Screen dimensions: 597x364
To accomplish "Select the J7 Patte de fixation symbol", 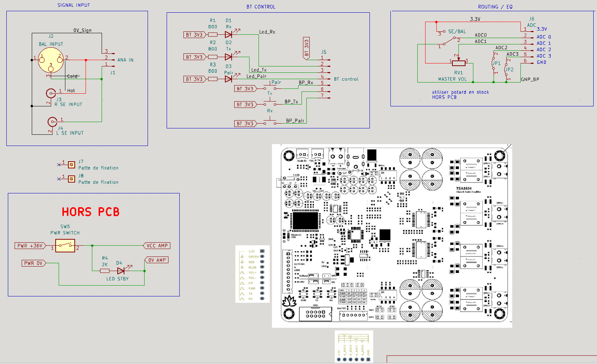I will (71, 165).
